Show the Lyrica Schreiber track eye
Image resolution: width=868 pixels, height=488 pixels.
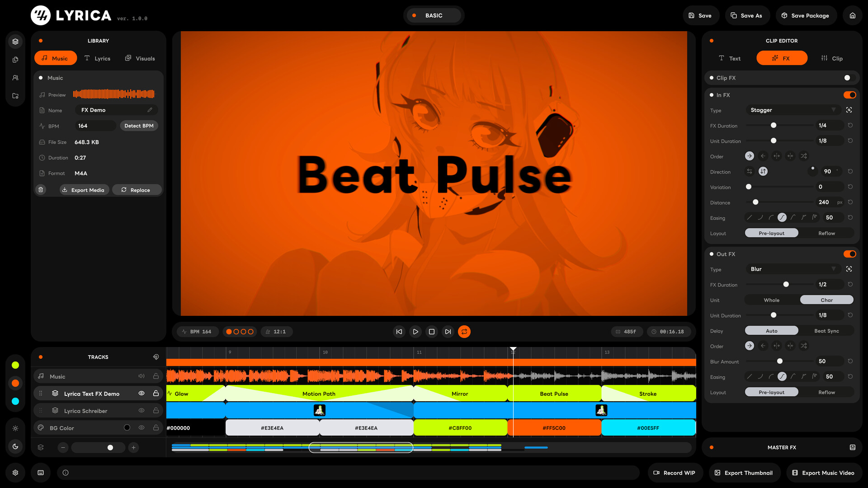[x=142, y=410]
